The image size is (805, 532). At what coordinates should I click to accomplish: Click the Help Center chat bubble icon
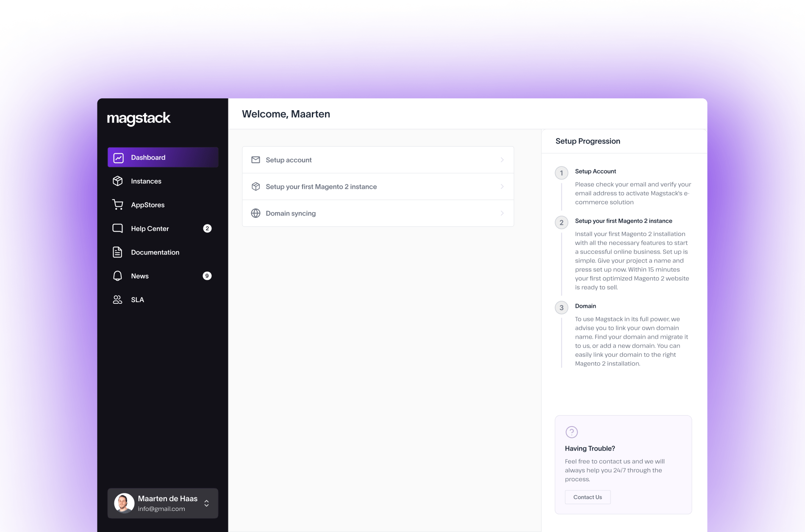click(x=118, y=228)
